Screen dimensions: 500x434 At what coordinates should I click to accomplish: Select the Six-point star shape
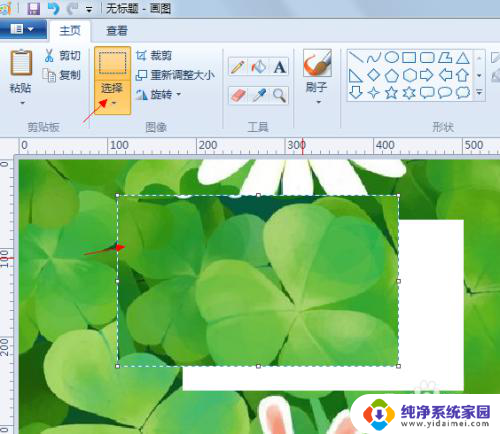pyautogui.click(x=409, y=92)
